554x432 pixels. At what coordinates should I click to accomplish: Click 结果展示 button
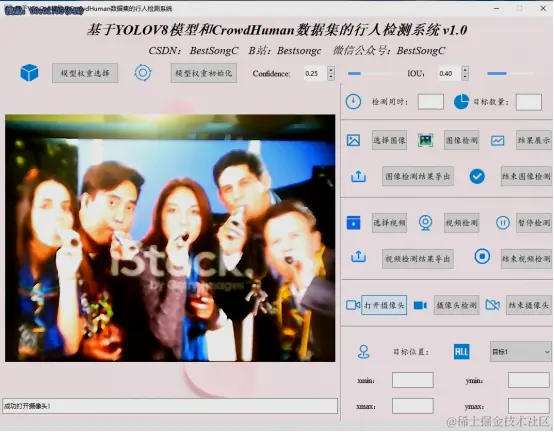[534, 140]
